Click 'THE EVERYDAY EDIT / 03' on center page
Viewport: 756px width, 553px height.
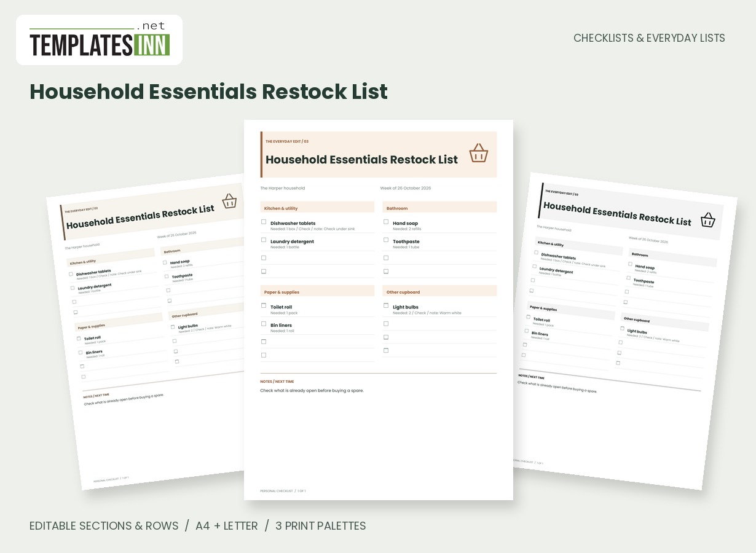(287, 141)
